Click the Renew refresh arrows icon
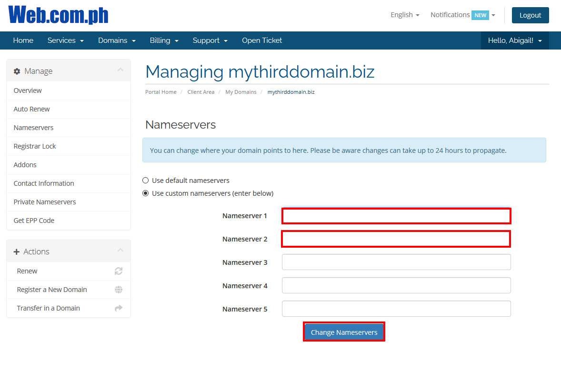Viewport: 561px width, 392px height. (x=119, y=271)
